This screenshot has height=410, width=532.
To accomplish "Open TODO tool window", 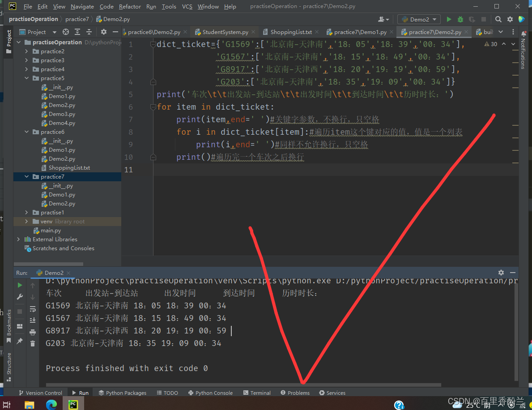I will click(167, 393).
